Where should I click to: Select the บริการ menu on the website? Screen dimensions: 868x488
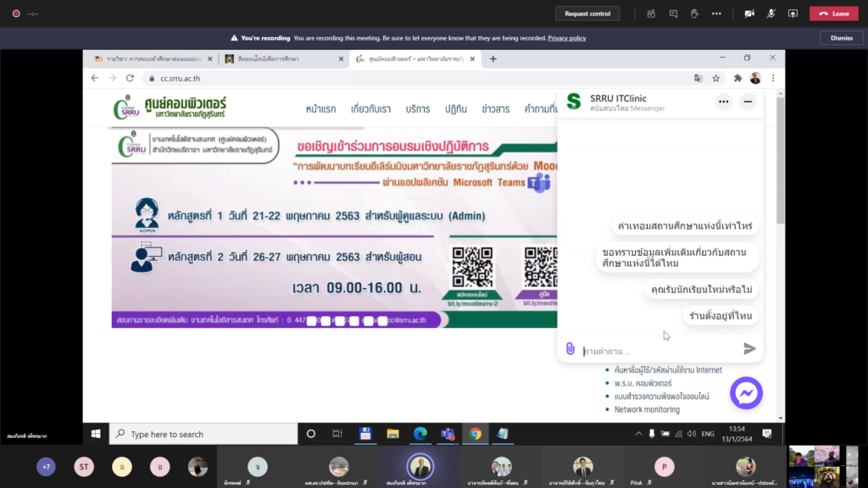click(x=417, y=109)
